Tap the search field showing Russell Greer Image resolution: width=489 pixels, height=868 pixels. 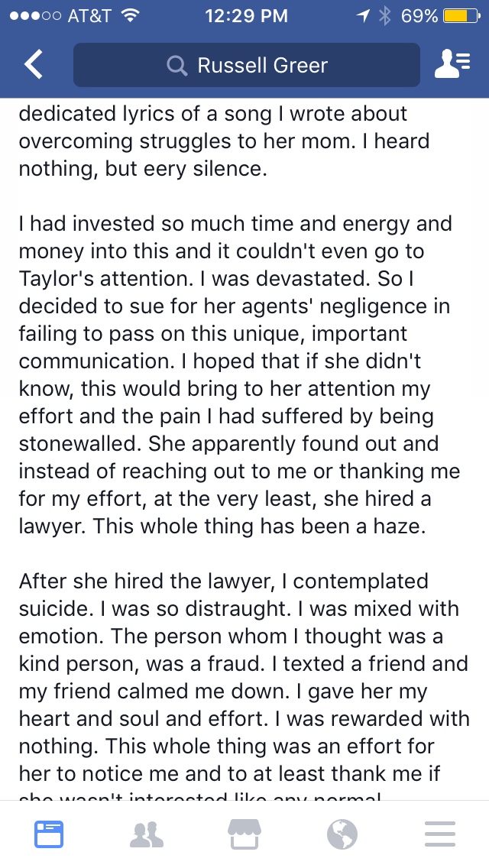click(247, 65)
